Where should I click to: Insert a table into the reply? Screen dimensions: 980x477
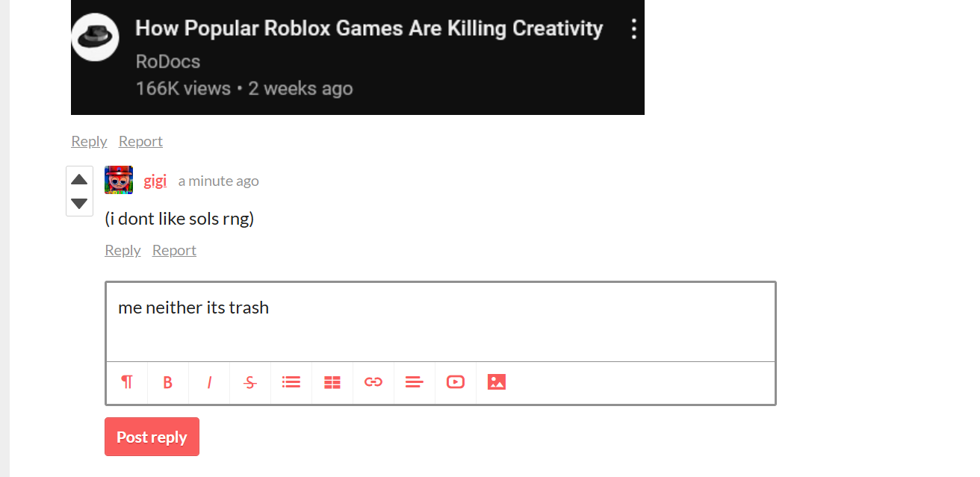point(332,382)
